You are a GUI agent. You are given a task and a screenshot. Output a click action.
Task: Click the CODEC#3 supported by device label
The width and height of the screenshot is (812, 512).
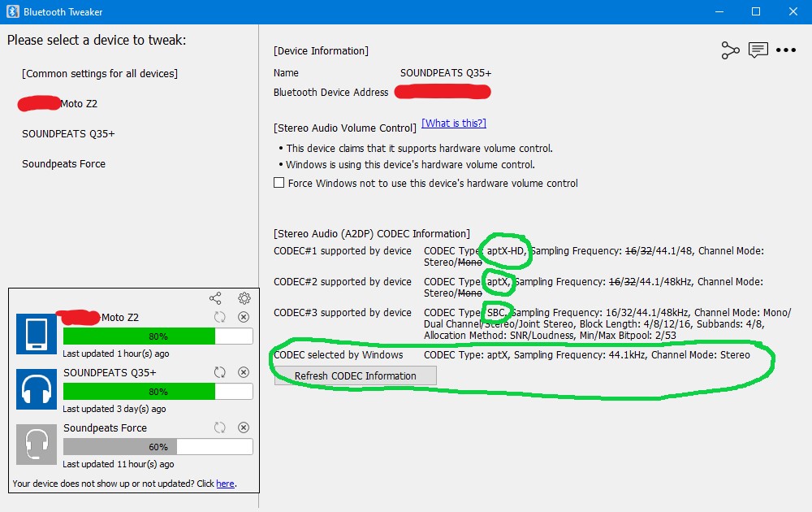[343, 313]
